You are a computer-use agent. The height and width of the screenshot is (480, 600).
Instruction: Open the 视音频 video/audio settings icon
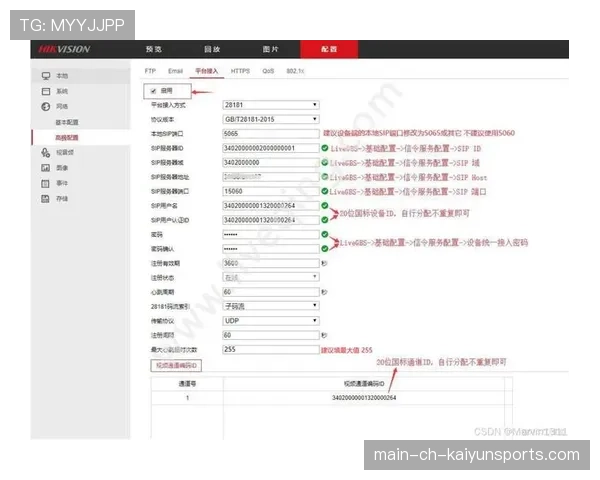(x=46, y=153)
